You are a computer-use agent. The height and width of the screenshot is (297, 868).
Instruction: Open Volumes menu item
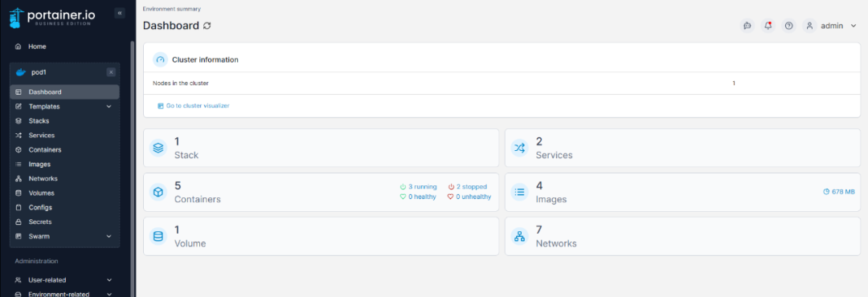[x=64, y=193]
